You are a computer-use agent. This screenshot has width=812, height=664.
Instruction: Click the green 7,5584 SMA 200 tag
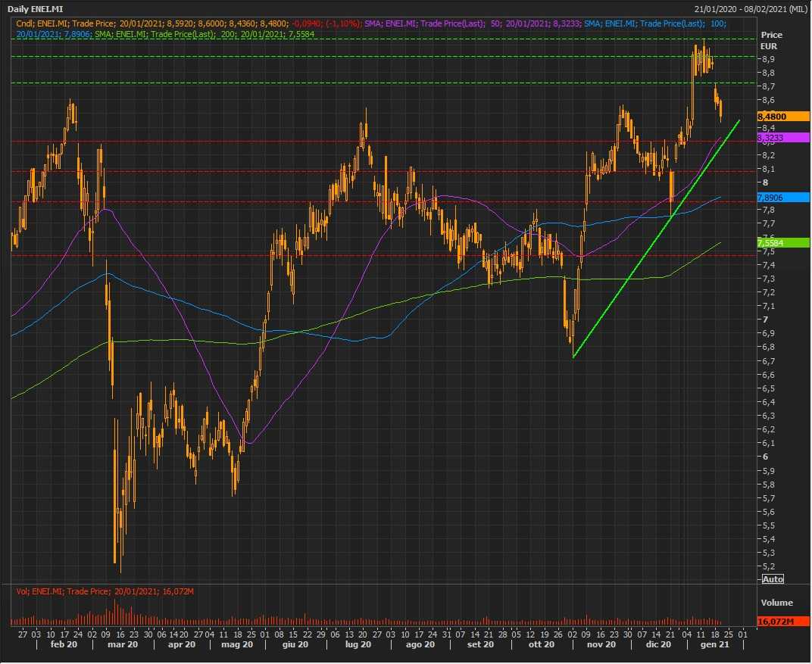tap(783, 242)
